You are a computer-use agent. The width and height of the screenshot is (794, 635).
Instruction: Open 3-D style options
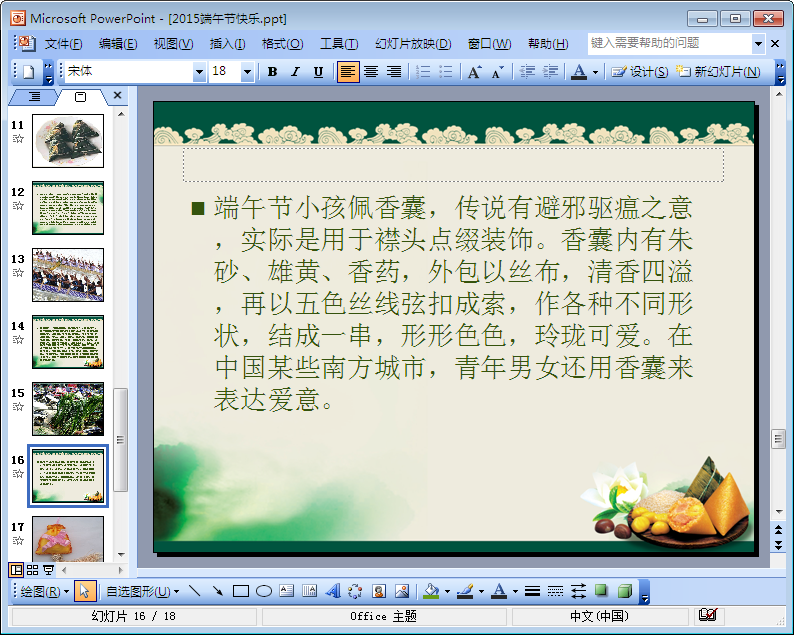[625, 591]
